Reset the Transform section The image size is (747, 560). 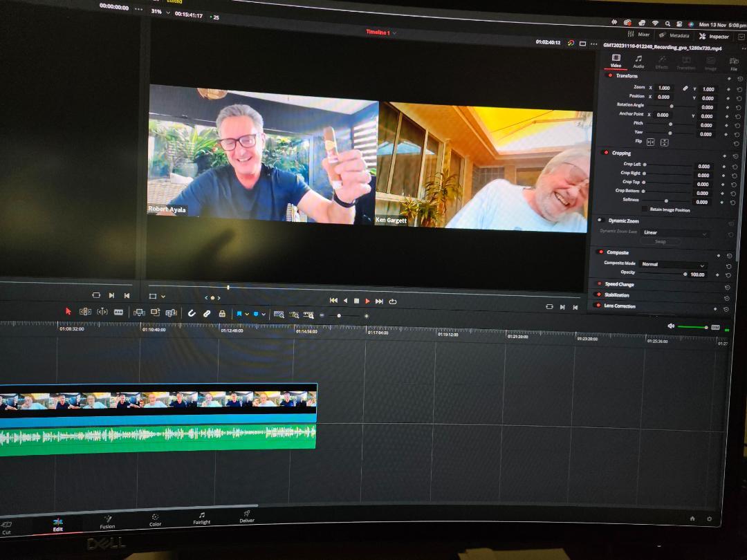740,79
